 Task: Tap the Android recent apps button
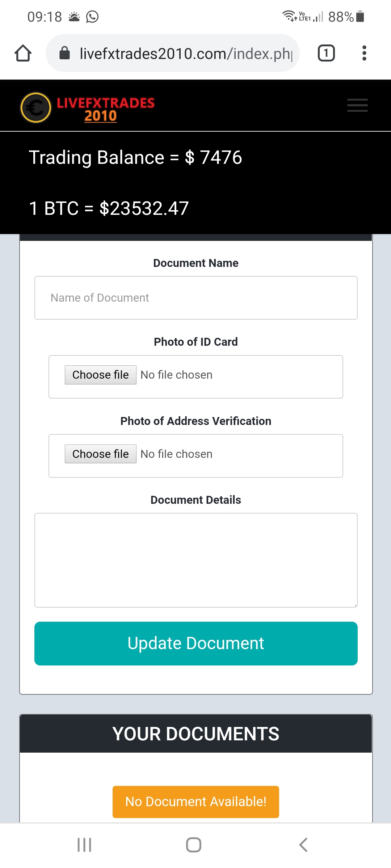[84, 845]
